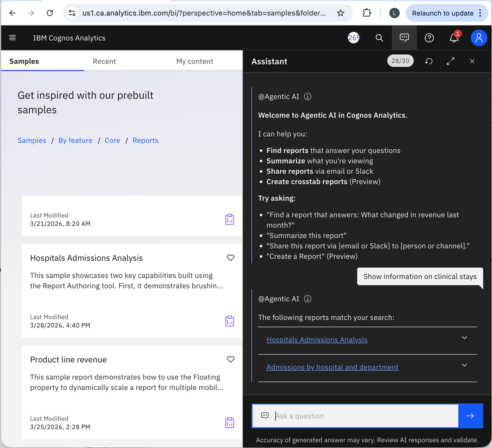Reset the Assistant conversation
The height and width of the screenshot is (448, 492).
pyautogui.click(x=429, y=61)
